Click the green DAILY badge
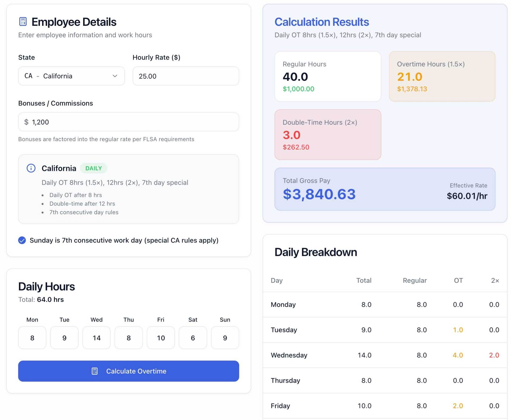Screen dimensions: 511x420 93,168
